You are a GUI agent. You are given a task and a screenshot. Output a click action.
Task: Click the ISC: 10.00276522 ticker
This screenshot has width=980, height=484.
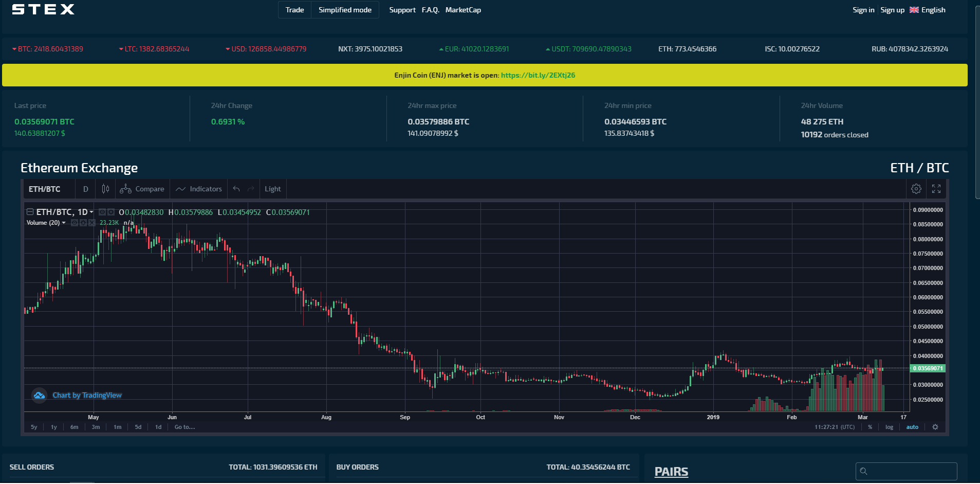(x=792, y=49)
